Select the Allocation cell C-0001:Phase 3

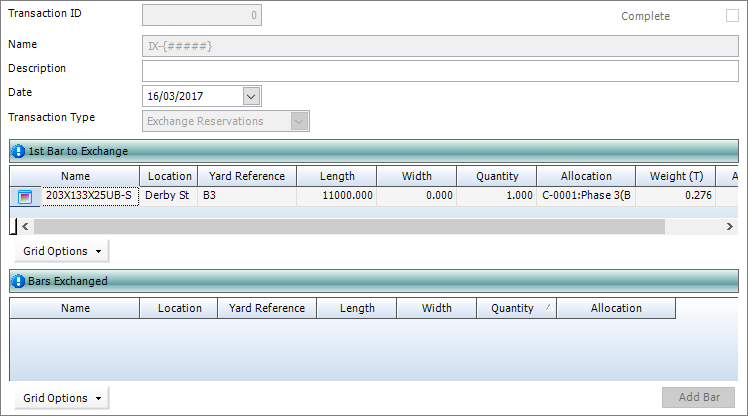coord(585,196)
